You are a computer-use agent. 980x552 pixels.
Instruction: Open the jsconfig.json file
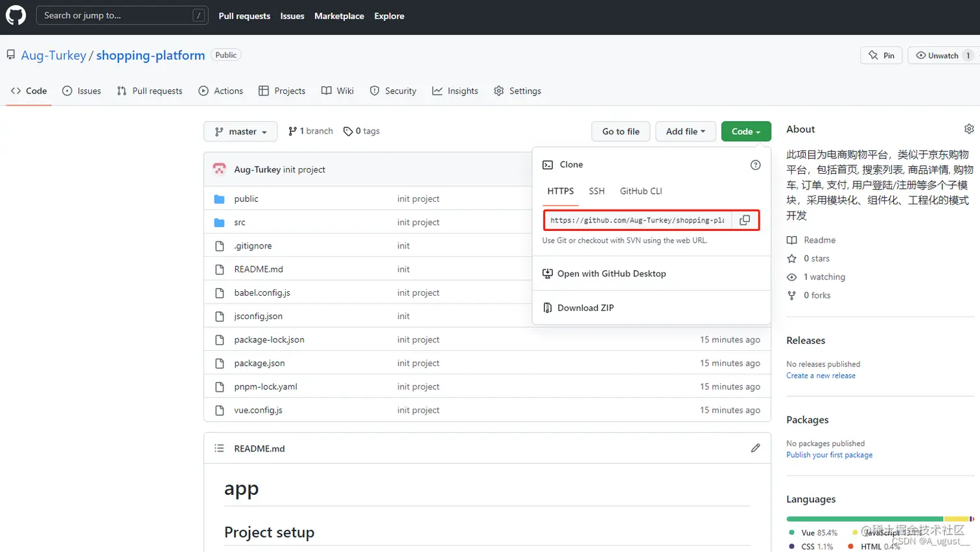pos(258,317)
